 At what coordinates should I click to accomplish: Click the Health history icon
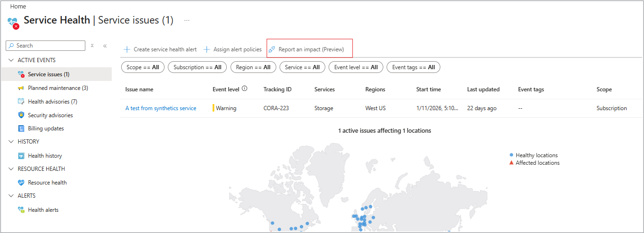pos(21,156)
